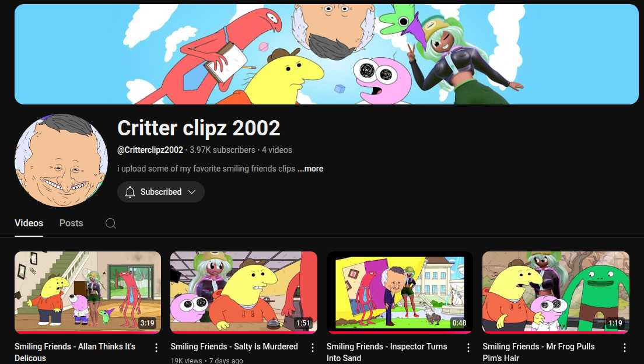
Task: Open video title Smiling Friends - Salty Is Murdered
Action: (234, 346)
